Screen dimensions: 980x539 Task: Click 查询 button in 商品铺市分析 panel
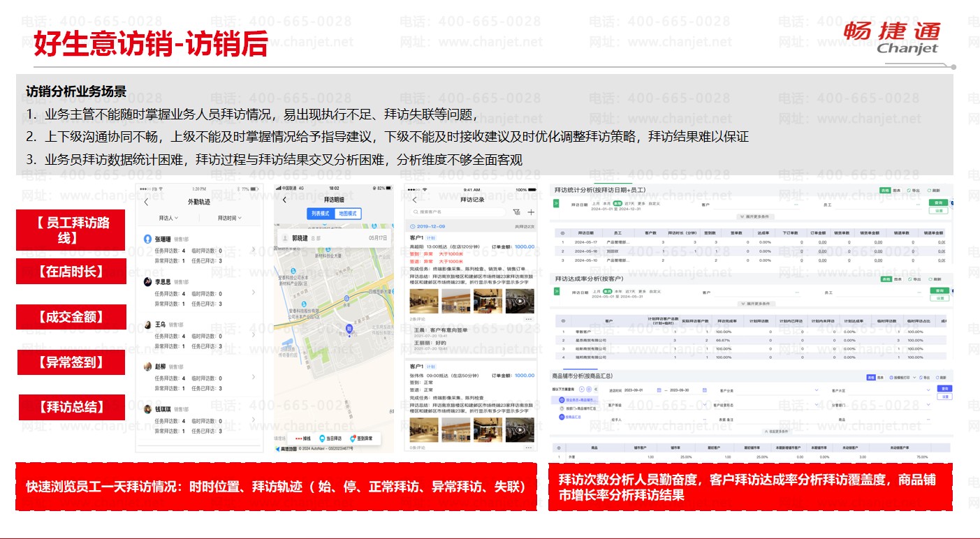pyautogui.click(x=944, y=388)
